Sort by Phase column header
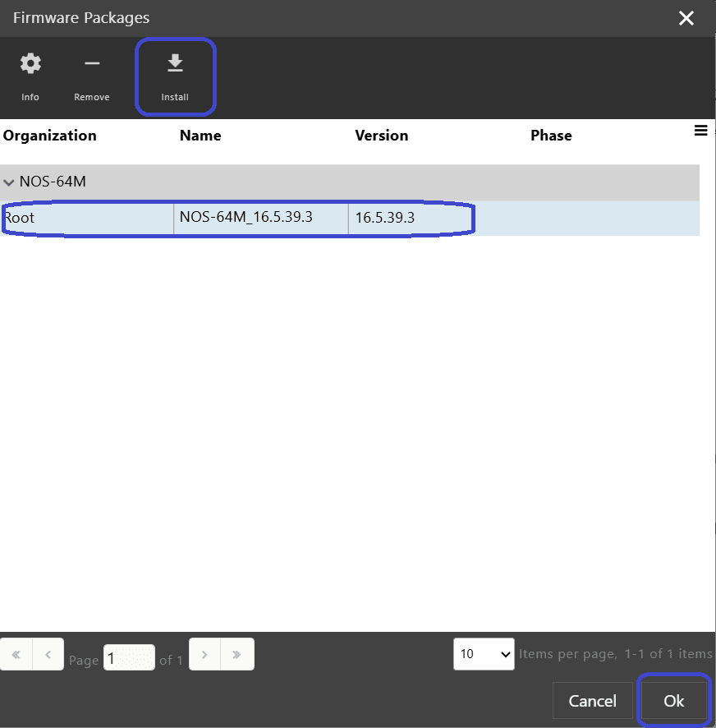The height and width of the screenshot is (728, 716). click(x=551, y=136)
